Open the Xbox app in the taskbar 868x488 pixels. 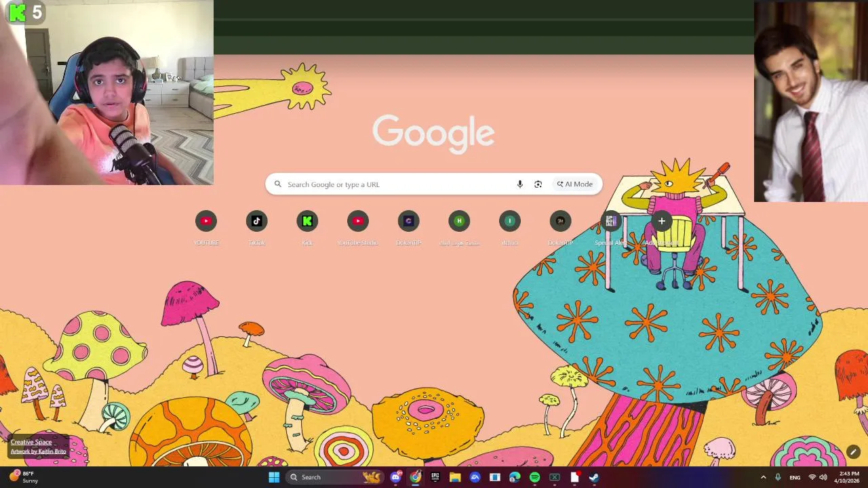[x=554, y=477]
